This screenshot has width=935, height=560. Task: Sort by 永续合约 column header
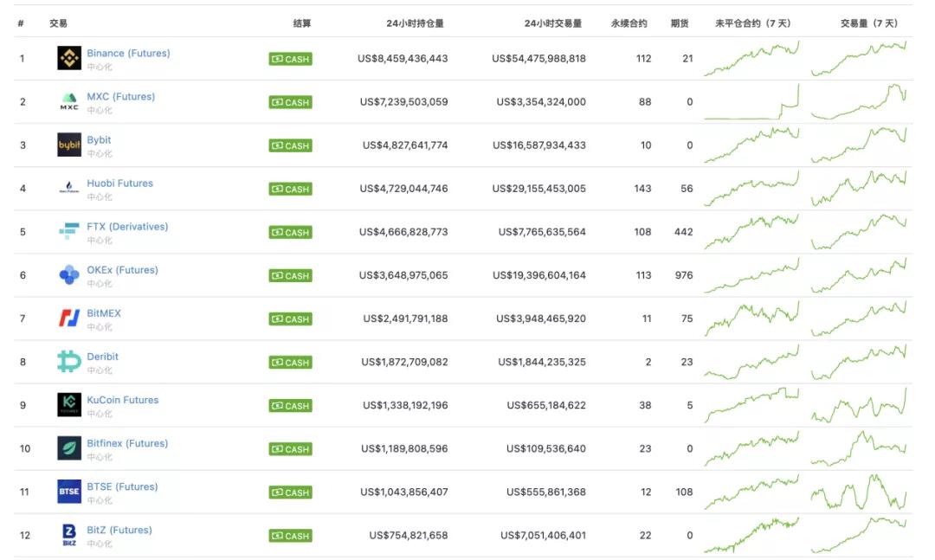[x=629, y=23]
